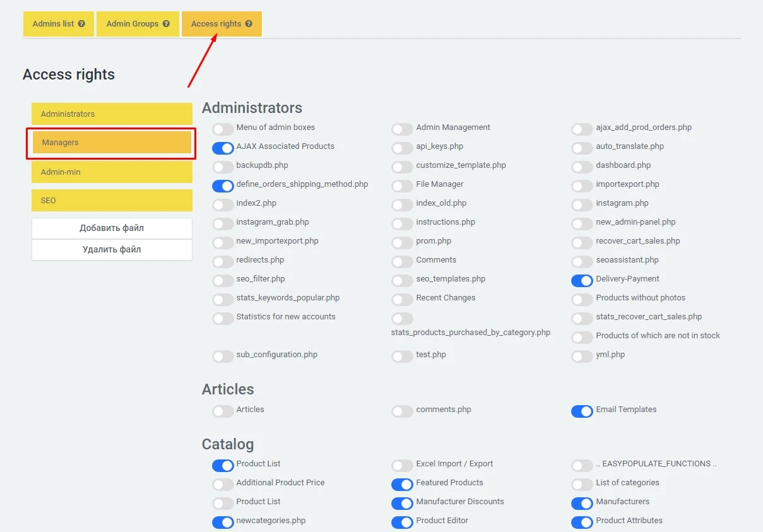Disable the Manufacturers toggle

click(582, 503)
